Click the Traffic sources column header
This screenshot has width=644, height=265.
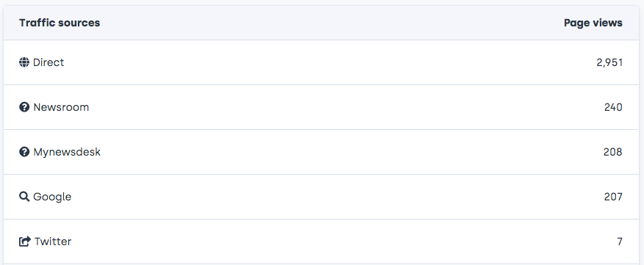click(60, 23)
